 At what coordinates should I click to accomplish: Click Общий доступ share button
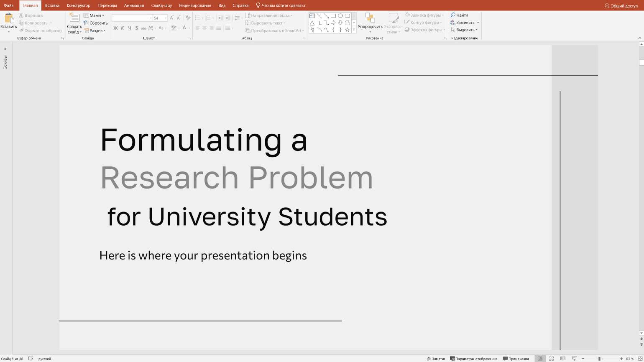click(x=621, y=6)
